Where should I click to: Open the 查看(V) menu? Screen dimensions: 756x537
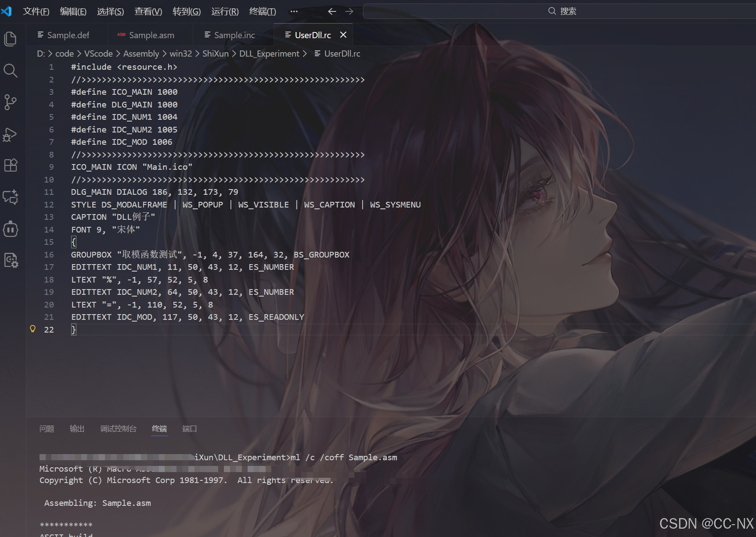(148, 11)
